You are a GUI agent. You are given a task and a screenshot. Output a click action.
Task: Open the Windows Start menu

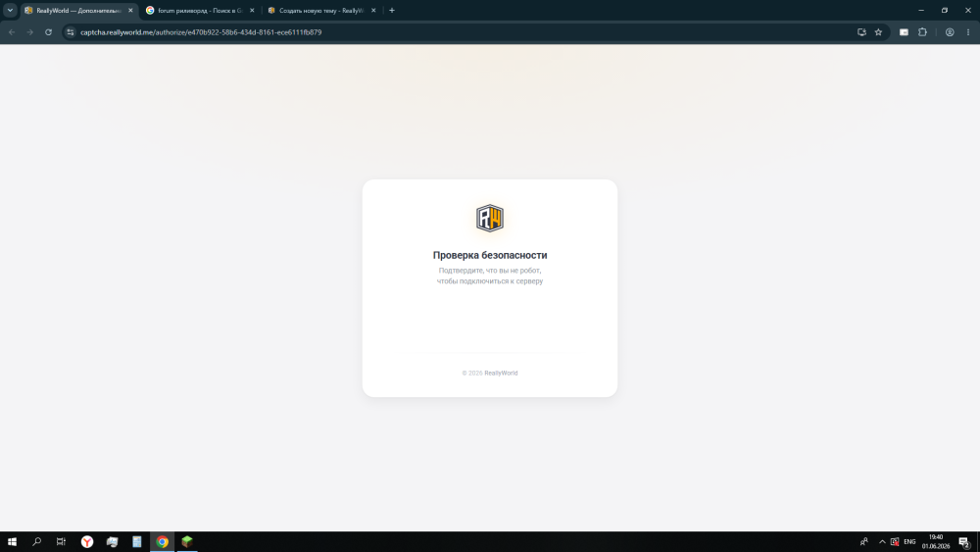[x=12, y=542]
